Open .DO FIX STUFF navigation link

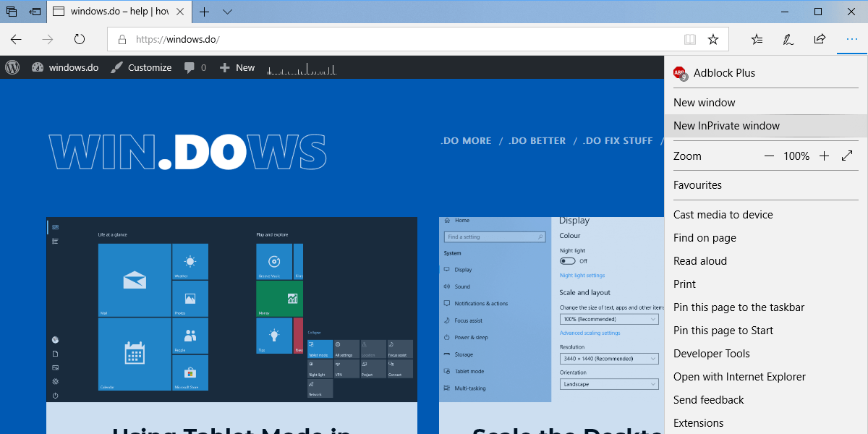click(x=618, y=141)
